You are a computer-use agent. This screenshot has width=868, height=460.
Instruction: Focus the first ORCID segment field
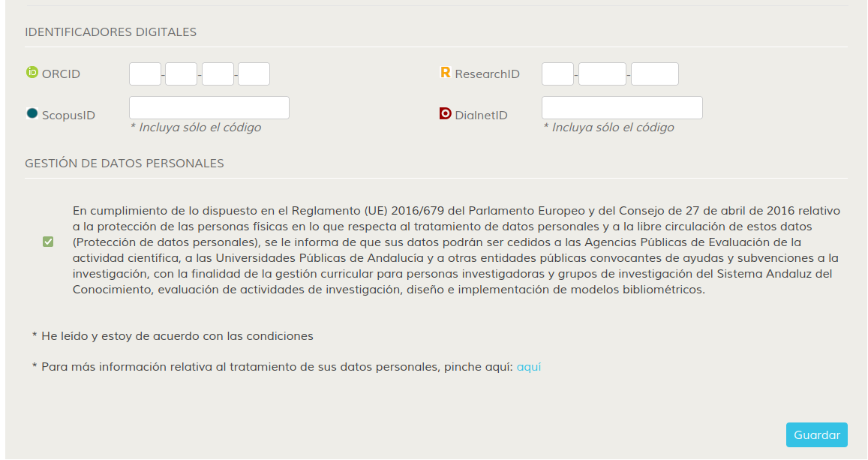(x=145, y=74)
